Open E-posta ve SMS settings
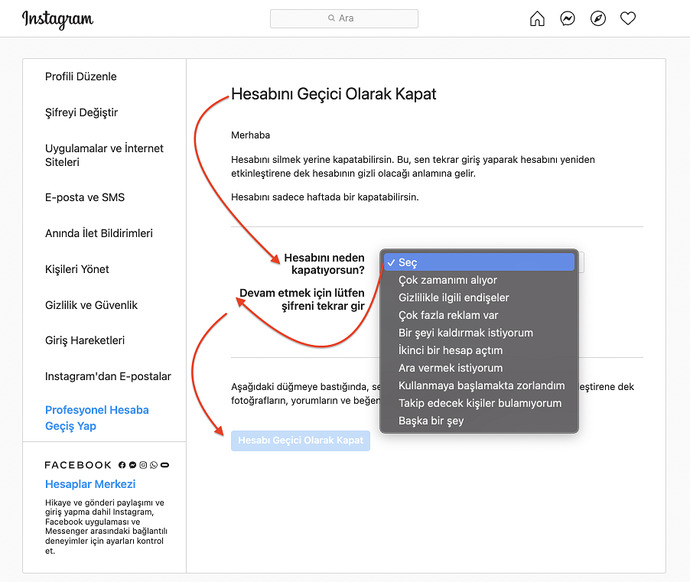 coord(85,197)
